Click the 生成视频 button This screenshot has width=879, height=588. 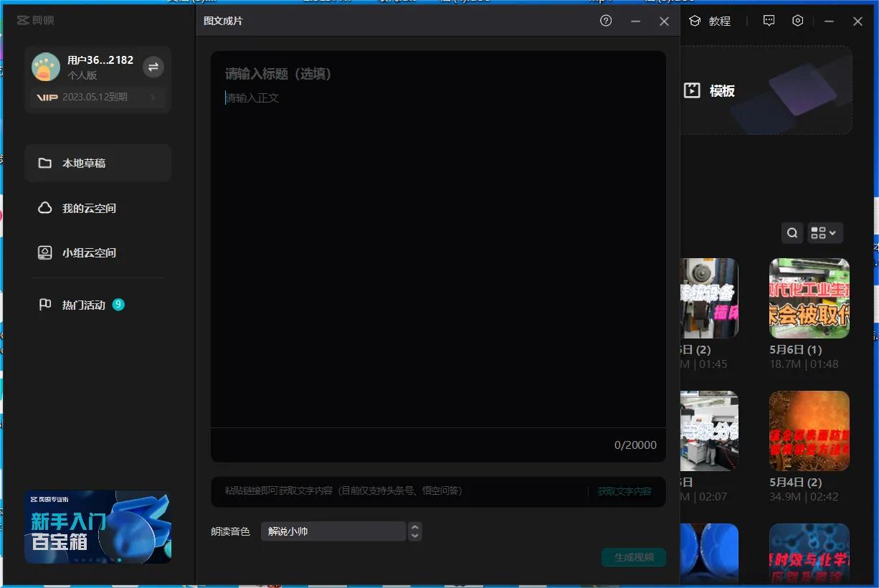click(x=634, y=557)
